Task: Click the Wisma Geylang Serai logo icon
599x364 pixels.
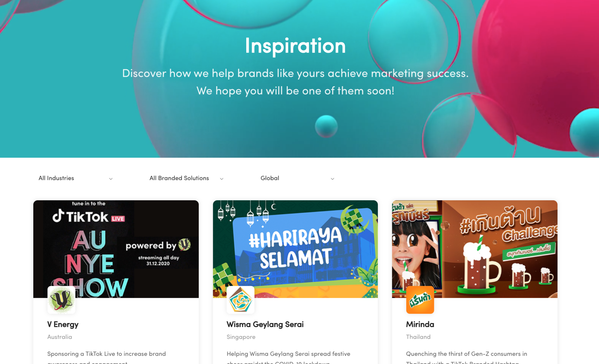Action: (x=240, y=300)
